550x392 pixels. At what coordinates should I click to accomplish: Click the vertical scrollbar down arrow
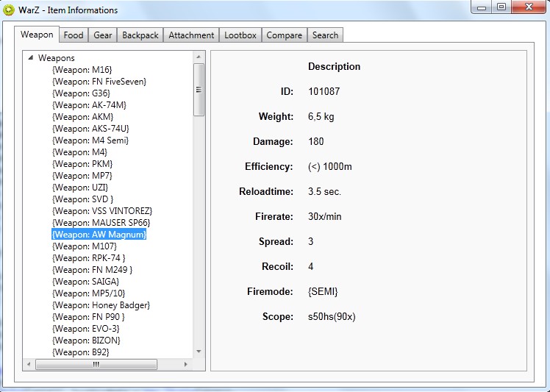(x=199, y=352)
